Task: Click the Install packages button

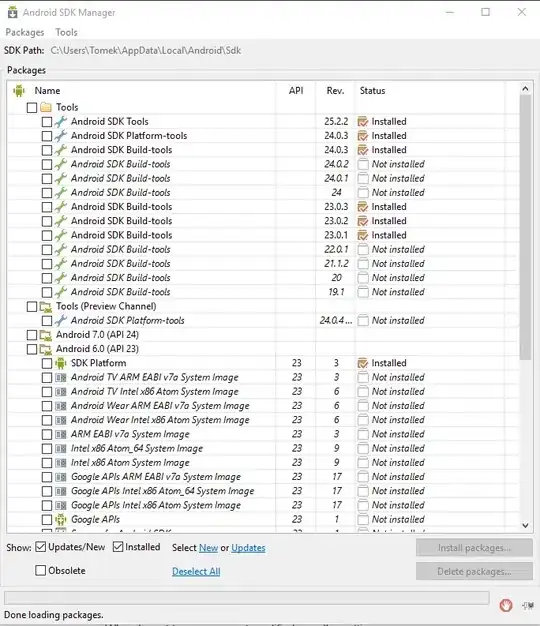Action: (474, 548)
